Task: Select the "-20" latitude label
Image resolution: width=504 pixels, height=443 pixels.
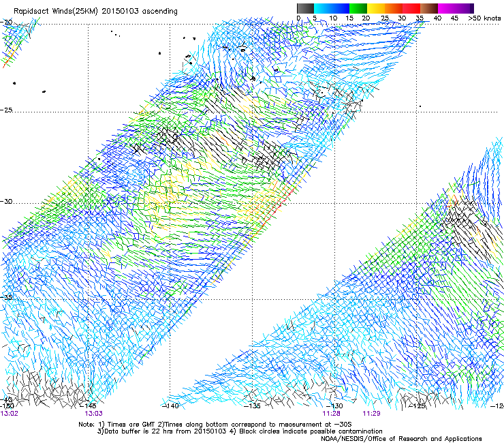Action: tap(6, 22)
